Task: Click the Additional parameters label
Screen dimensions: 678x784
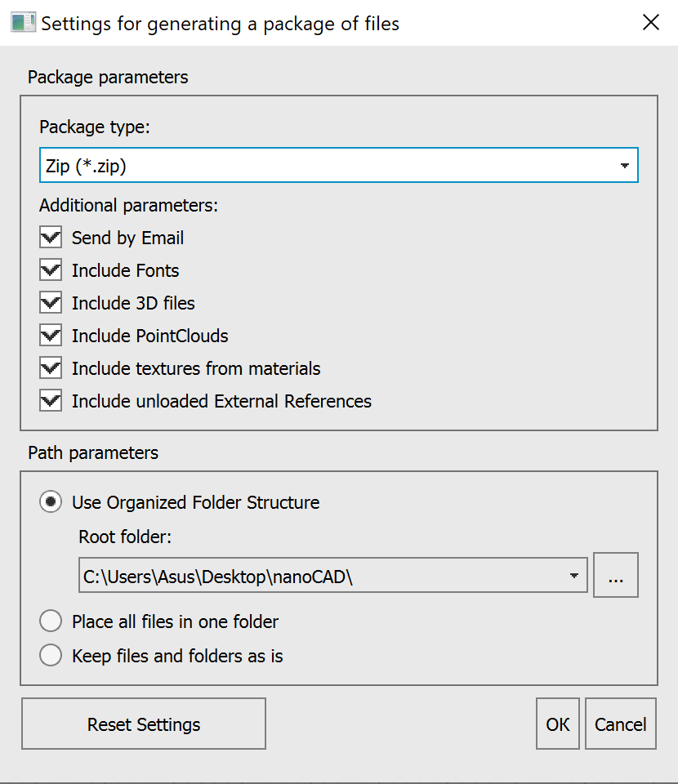Action: click(128, 205)
